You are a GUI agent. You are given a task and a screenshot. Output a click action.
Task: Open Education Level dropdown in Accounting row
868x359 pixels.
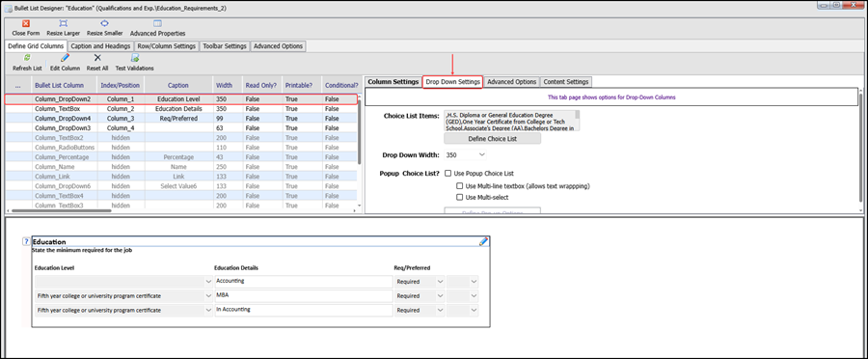(x=208, y=282)
